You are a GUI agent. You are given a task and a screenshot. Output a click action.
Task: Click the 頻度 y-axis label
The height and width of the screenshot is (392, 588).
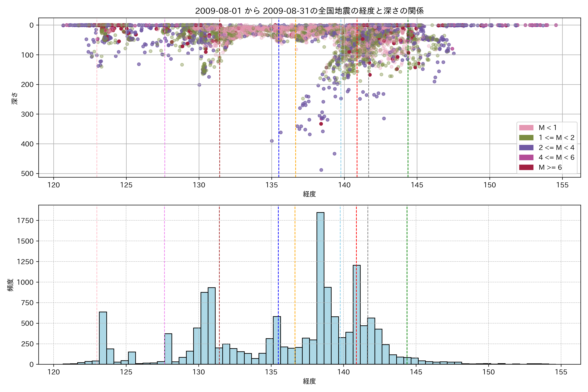click(10, 285)
